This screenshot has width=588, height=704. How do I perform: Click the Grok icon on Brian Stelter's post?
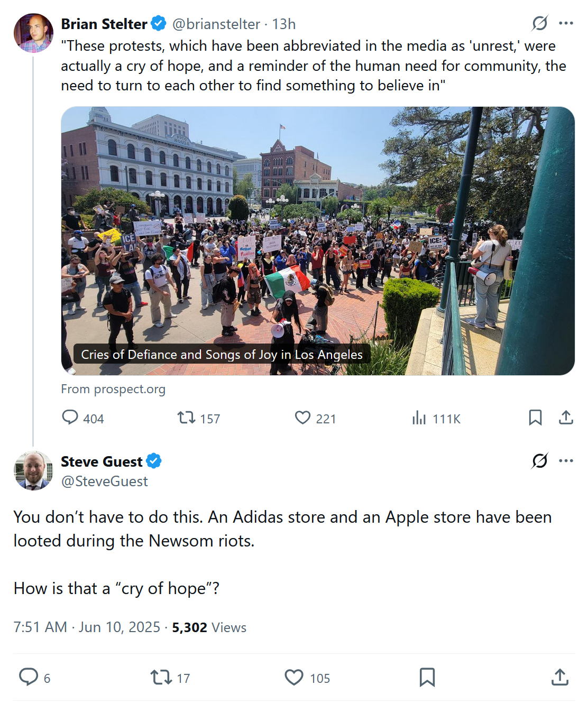pos(539,23)
